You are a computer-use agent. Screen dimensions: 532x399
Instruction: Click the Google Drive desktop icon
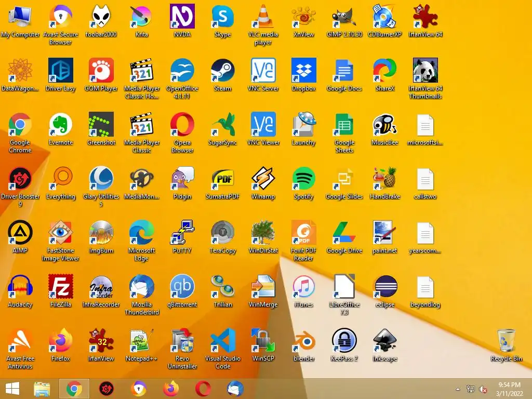tap(344, 237)
